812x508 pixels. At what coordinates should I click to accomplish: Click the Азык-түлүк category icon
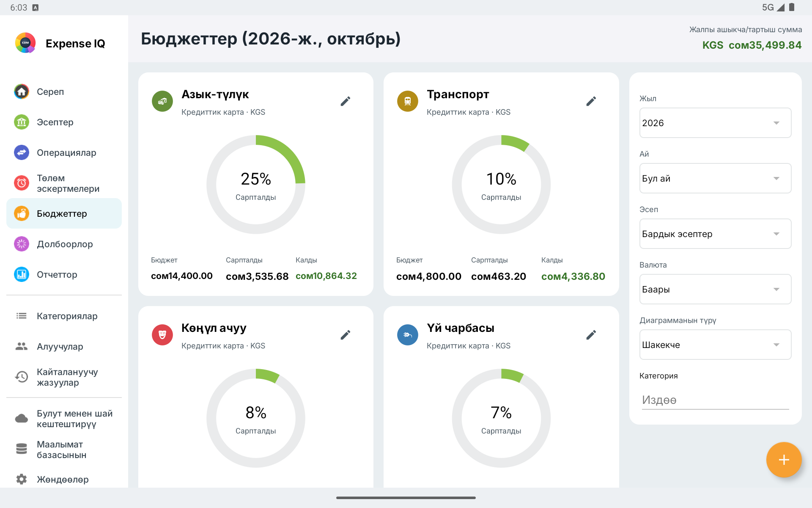[x=162, y=101]
